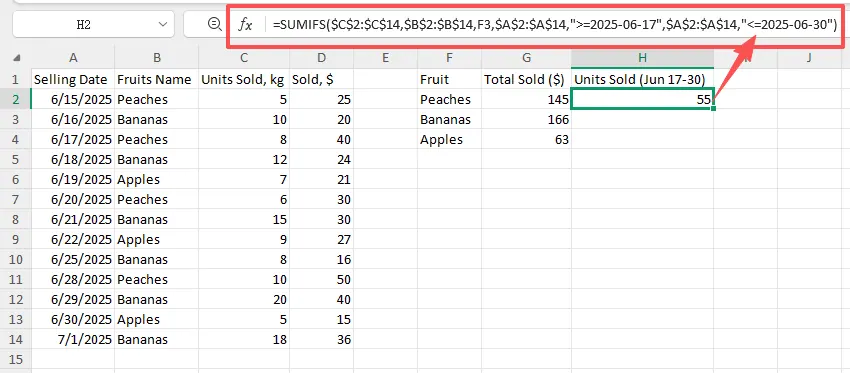Select the date cell 6/20/2025
The image size is (850, 373).
73,200
